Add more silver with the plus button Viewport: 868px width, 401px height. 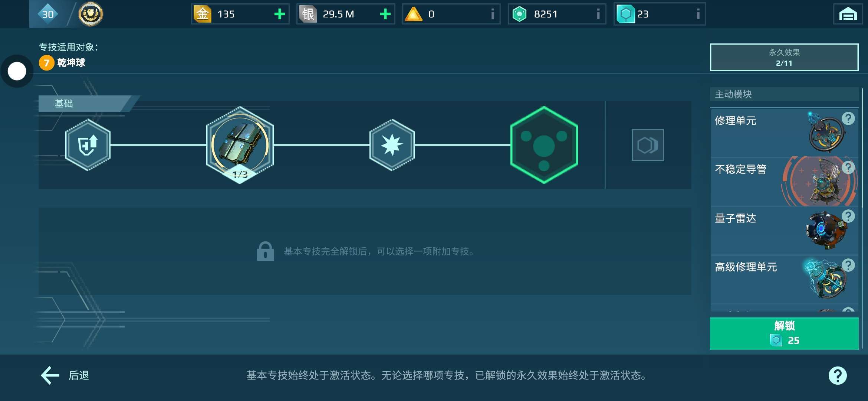pos(385,14)
